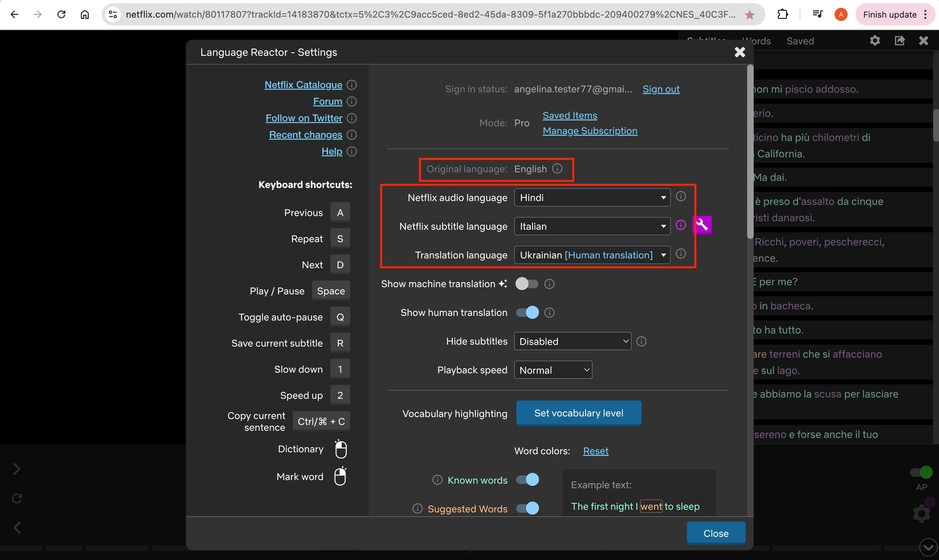Click the export icon in the subtitle panel header
The height and width of the screenshot is (560, 939).
[x=899, y=41]
